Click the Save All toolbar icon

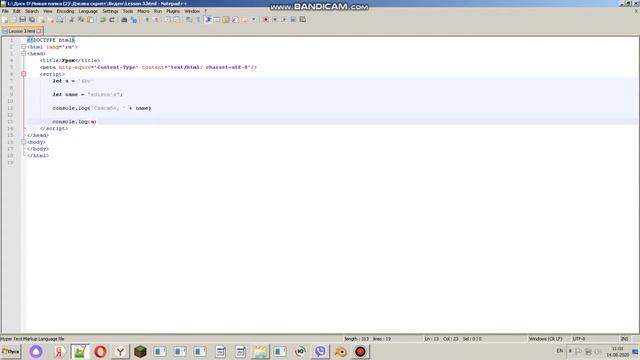pyautogui.click(x=32, y=20)
